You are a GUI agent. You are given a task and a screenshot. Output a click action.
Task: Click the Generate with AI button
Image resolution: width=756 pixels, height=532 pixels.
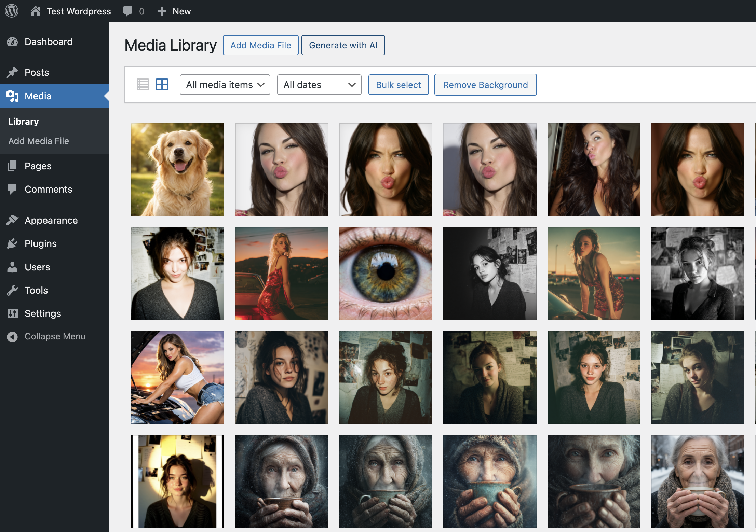[x=343, y=45]
